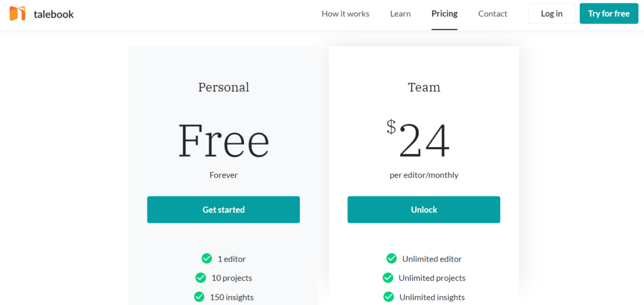Viewport: 644px width, 305px height.
Task: Click the Team plan heading
Action: click(424, 87)
